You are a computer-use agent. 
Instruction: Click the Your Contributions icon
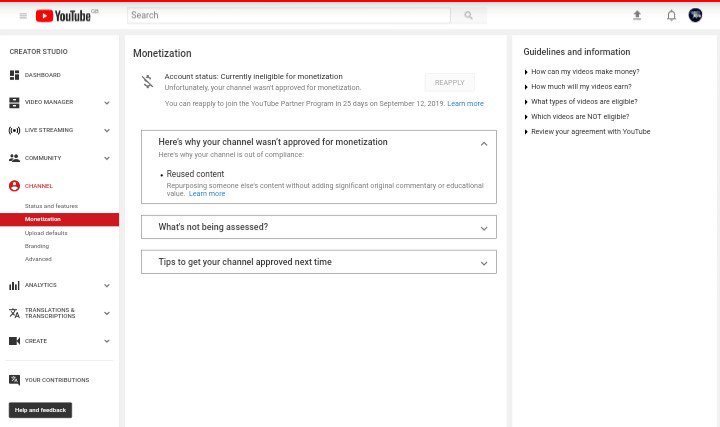point(14,380)
